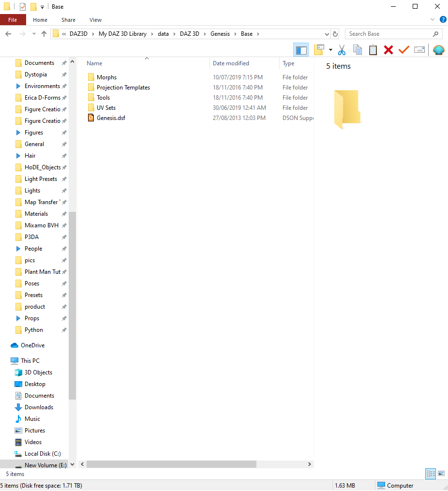Screen dimensions: 448x491
Task: Select the Genesis.dsf file icon
Action: (x=91, y=118)
